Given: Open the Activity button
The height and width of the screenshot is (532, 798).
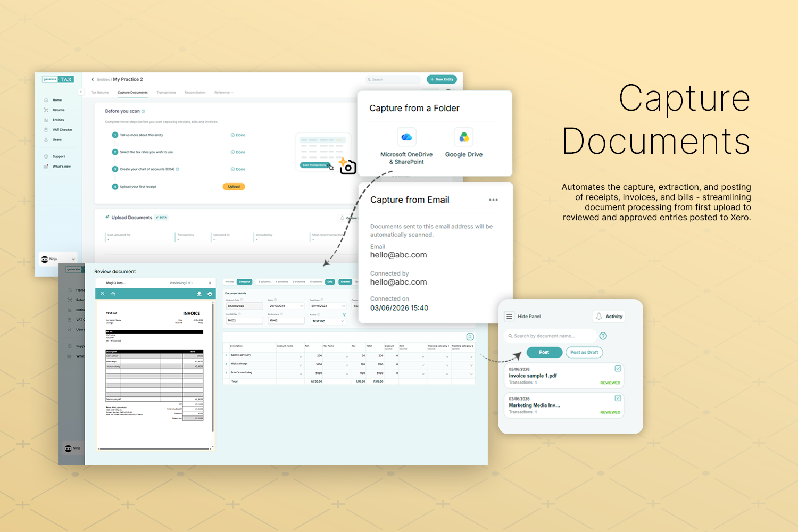Looking at the screenshot, I should click(x=609, y=317).
